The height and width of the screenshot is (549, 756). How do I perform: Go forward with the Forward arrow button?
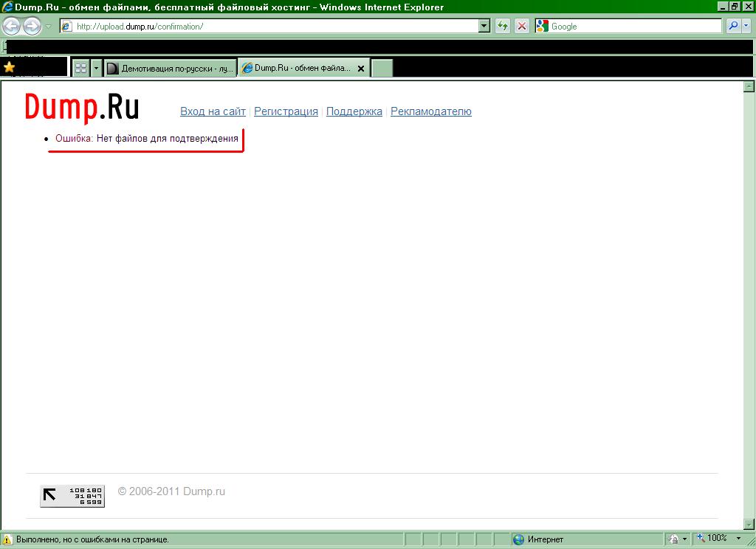click(x=32, y=26)
